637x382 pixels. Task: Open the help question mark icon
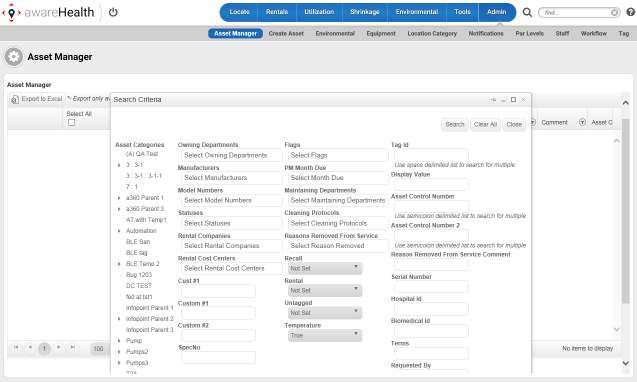(x=630, y=12)
